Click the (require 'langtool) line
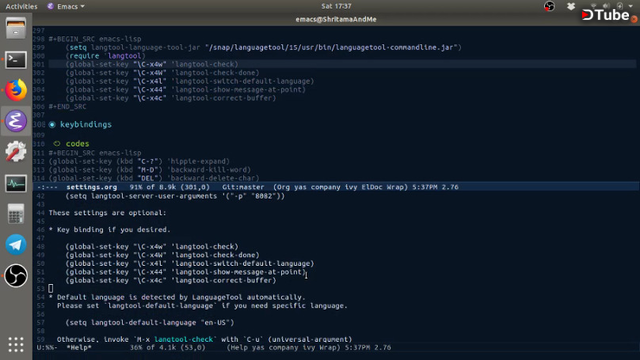 105,56
